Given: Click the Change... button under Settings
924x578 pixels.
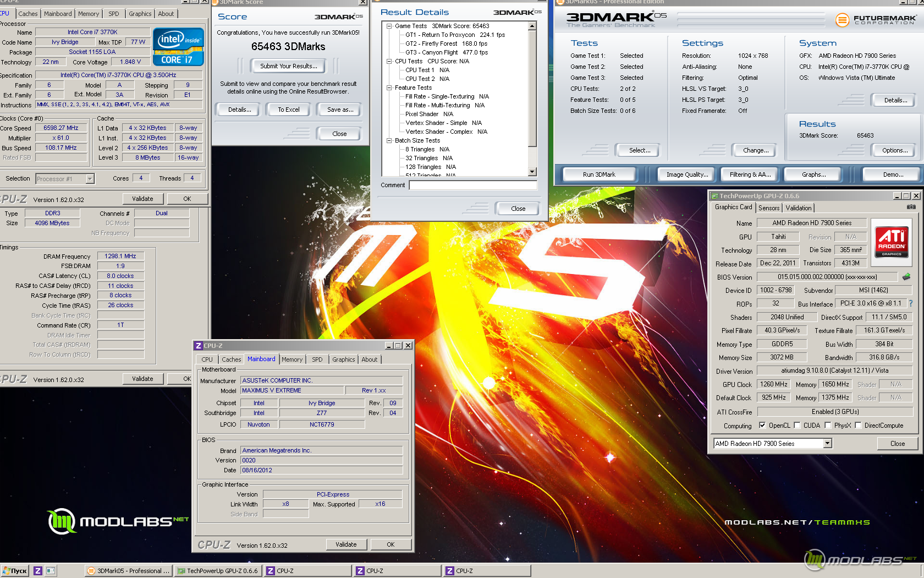Looking at the screenshot, I should (756, 150).
